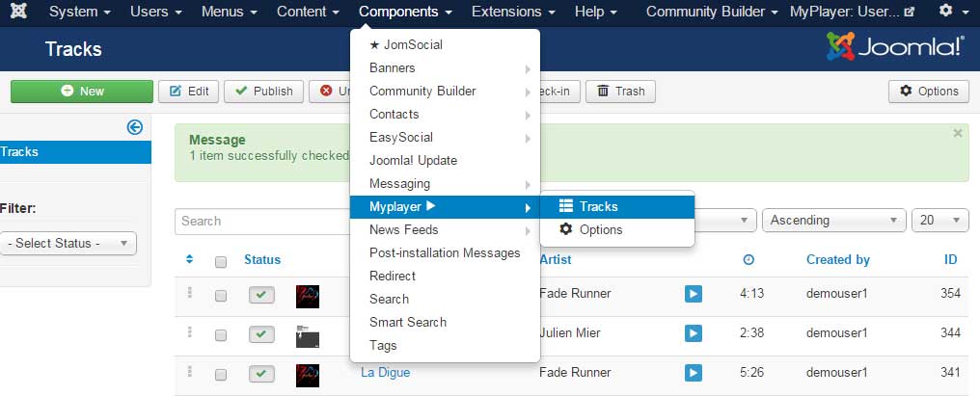Open the Content menu
This screenshot has width=980, height=396.
point(308,12)
